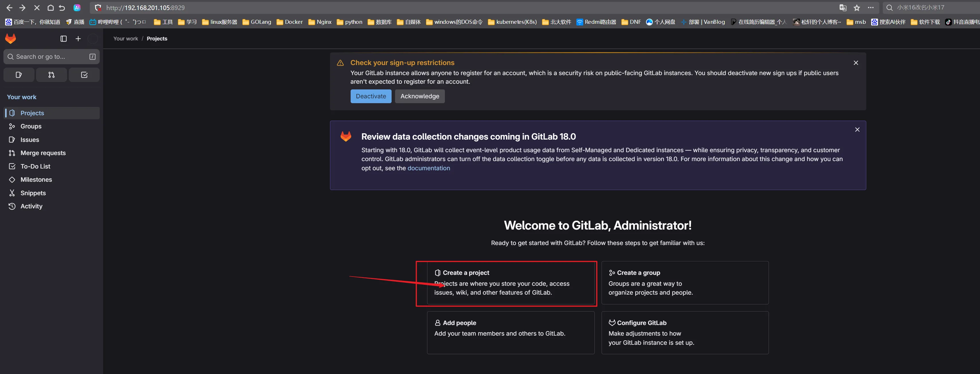
Task: Click the Your work breadcrumb link
Action: (125, 38)
